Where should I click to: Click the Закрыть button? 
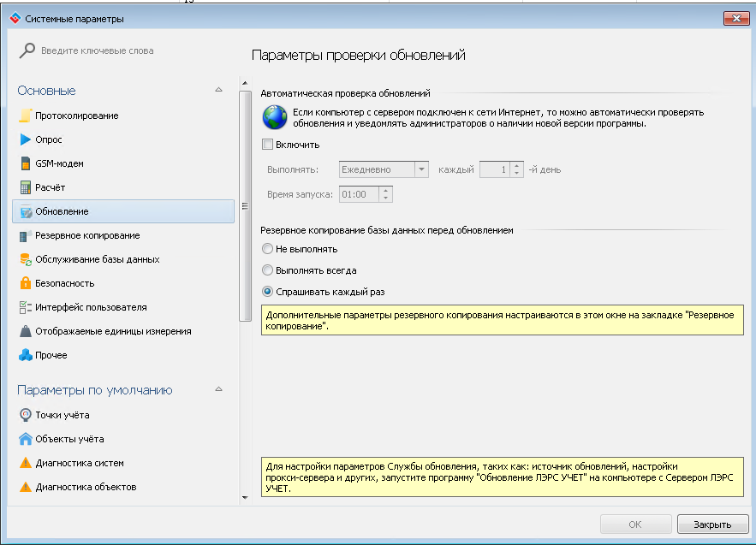point(712,524)
